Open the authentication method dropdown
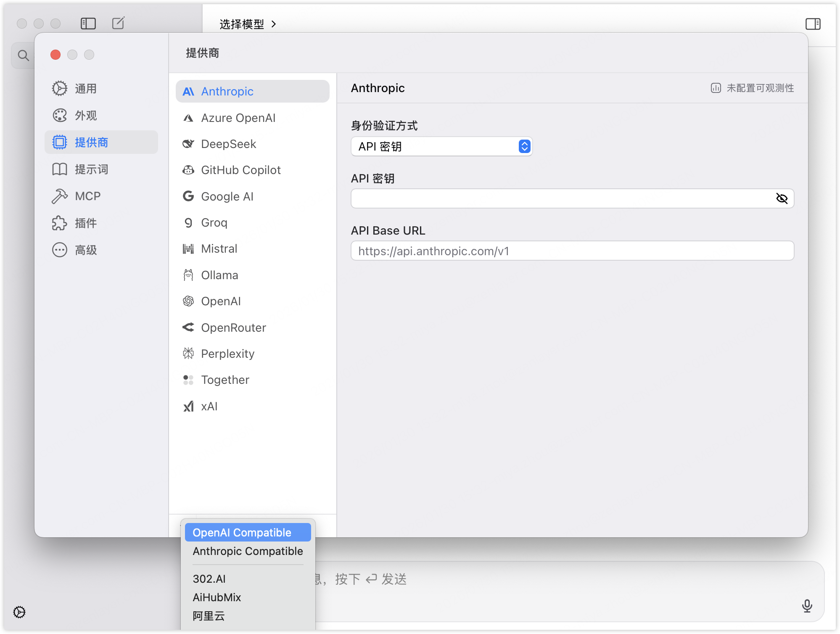This screenshot has width=840, height=634. pyautogui.click(x=441, y=146)
